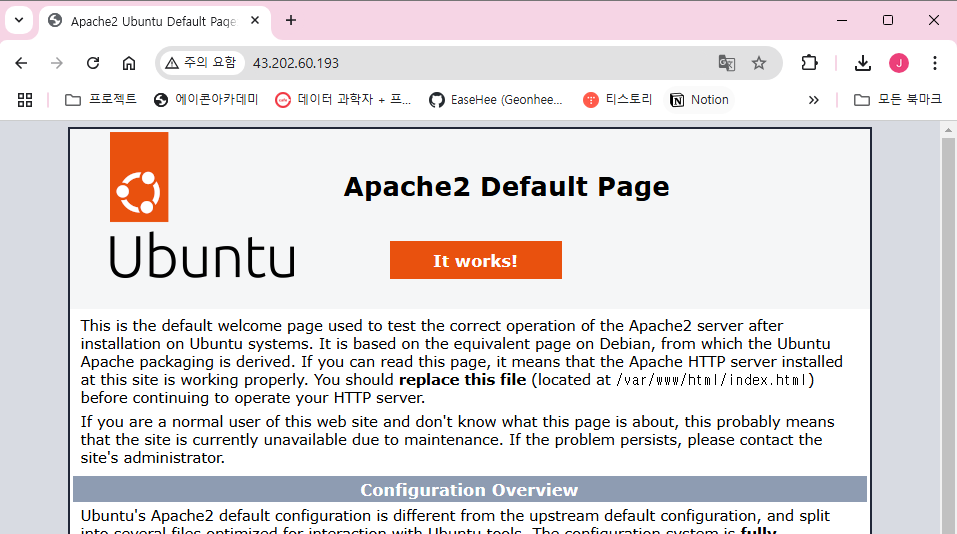Open the Notion bookmark
Viewport: 957px width, 534px height.
[x=699, y=99]
